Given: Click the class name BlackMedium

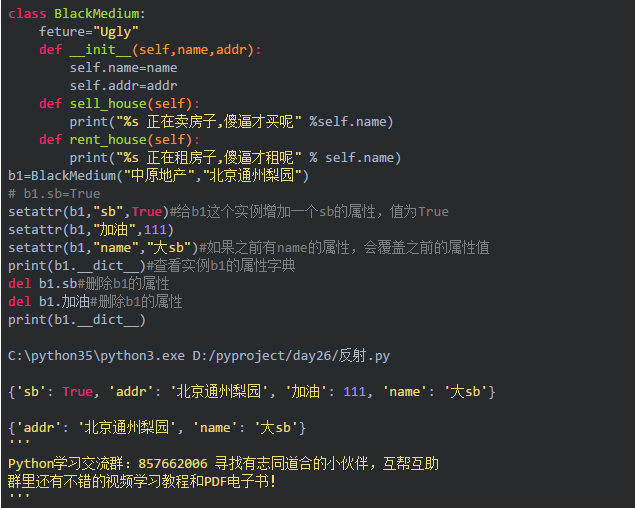Looking at the screenshot, I should coord(99,13).
